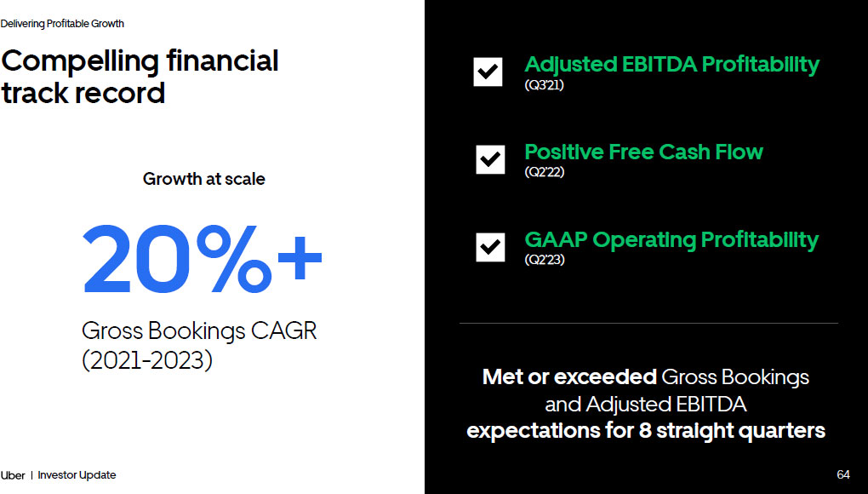Image resolution: width=868 pixels, height=494 pixels.
Task: Select the 8 straight quarters line
Action: pos(646,430)
